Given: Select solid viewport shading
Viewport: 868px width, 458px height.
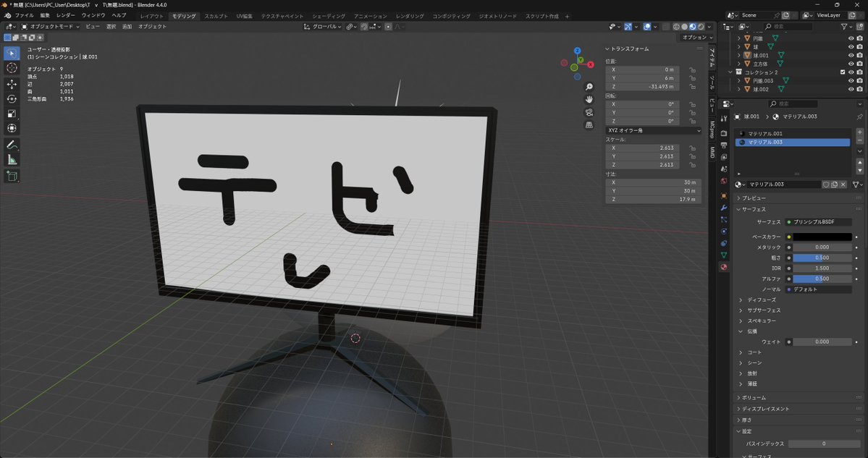Looking at the screenshot, I should 685,27.
